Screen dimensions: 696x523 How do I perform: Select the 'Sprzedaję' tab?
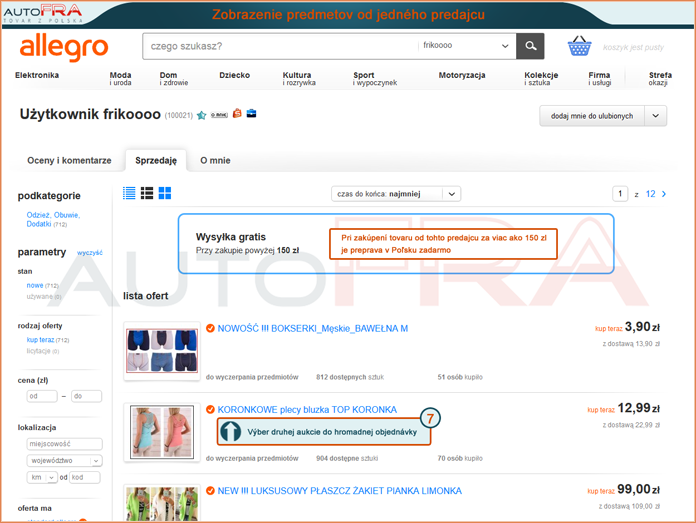pyautogui.click(x=156, y=160)
